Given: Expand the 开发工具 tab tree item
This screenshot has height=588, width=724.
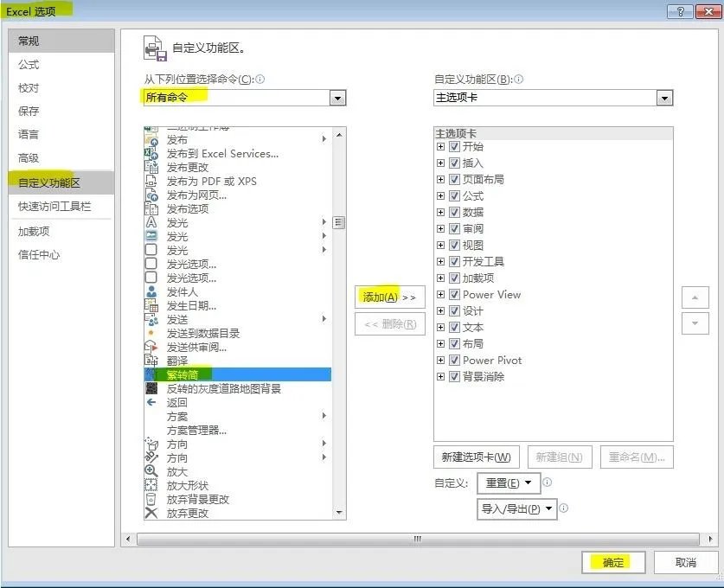Looking at the screenshot, I should point(440,261).
